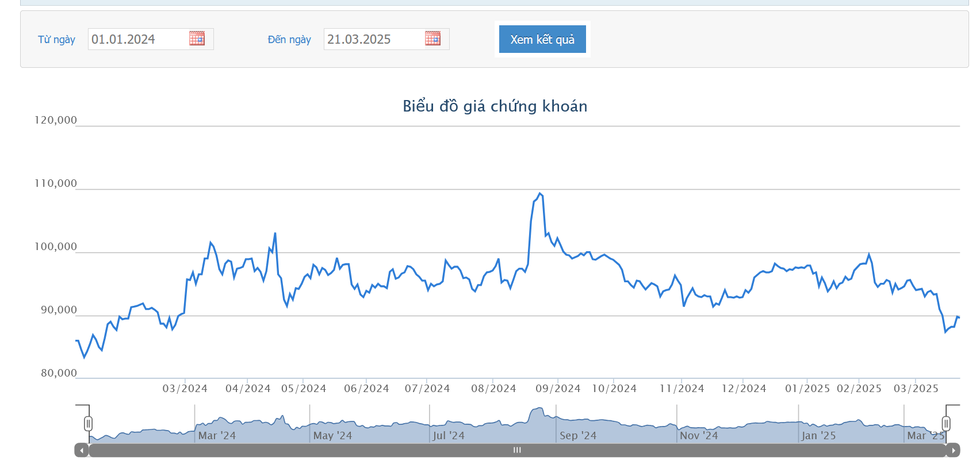Click the 01/2025 x-axis label
This screenshot has height=476, width=980.
(x=807, y=389)
